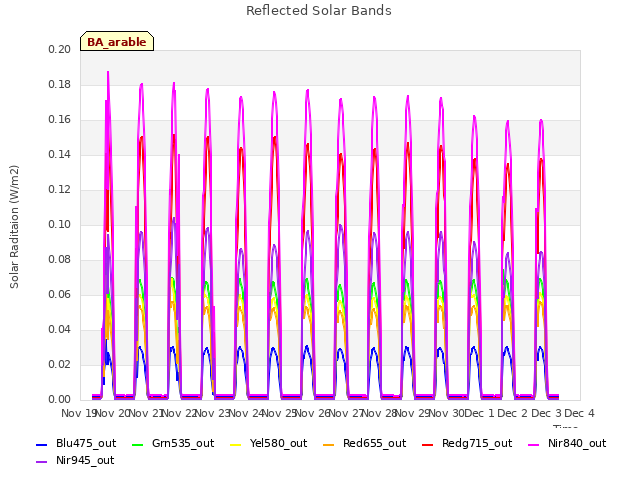Click the Nir945_out legend label

pyautogui.click(x=85, y=460)
